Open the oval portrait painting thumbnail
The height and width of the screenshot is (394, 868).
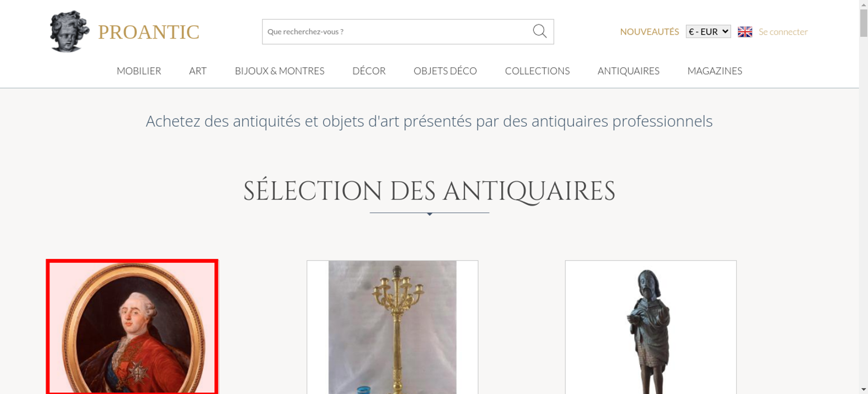pyautogui.click(x=132, y=327)
